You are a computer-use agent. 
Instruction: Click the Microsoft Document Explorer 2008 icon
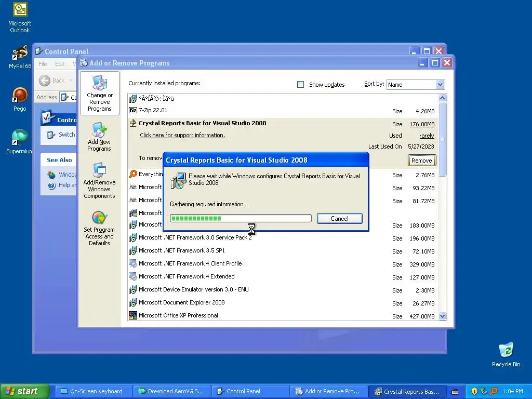(x=133, y=302)
